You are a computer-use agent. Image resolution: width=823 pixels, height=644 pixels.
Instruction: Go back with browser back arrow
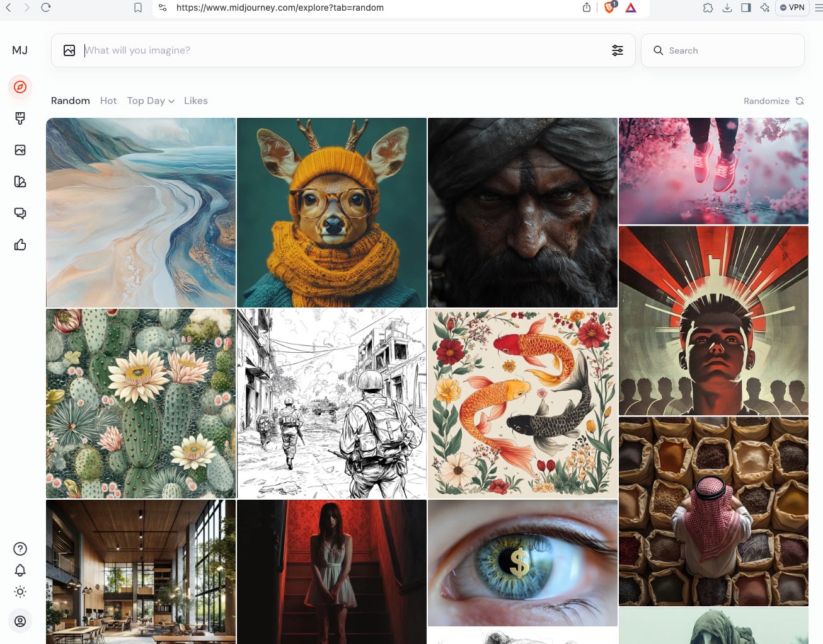(8, 8)
